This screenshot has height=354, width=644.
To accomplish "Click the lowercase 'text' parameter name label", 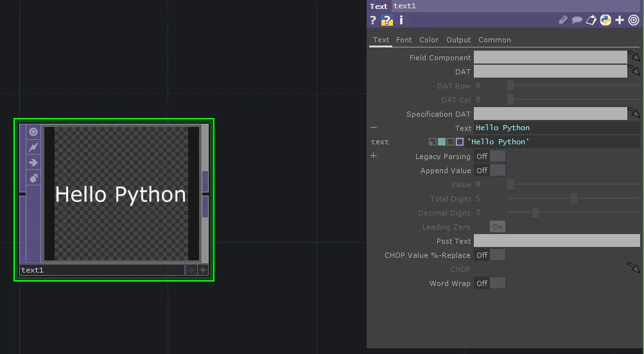I will 380,142.
